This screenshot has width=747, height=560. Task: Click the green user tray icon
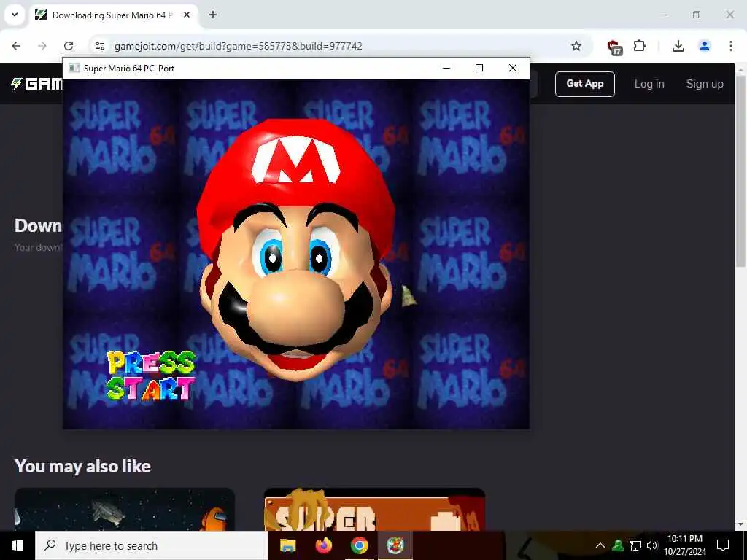click(x=617, y=545)
